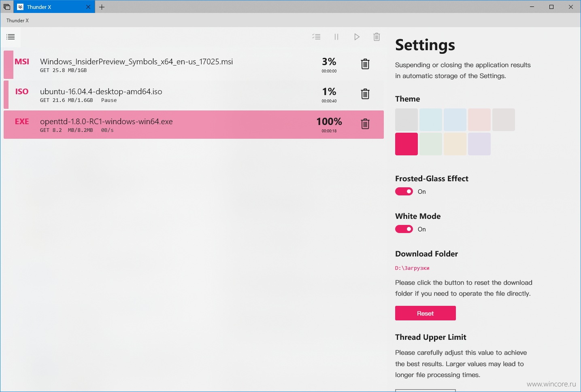Close the Thunder X window
Viewport: 581px width, 392px height.
pos(571,7)
